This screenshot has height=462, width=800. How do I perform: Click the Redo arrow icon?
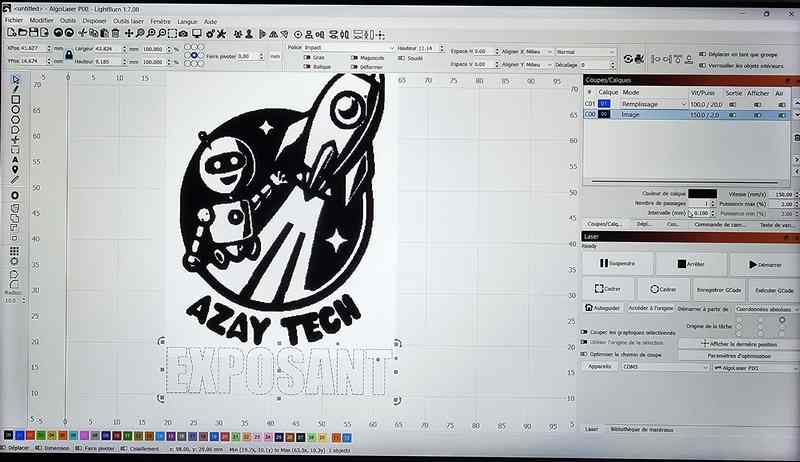coord(69,33)
